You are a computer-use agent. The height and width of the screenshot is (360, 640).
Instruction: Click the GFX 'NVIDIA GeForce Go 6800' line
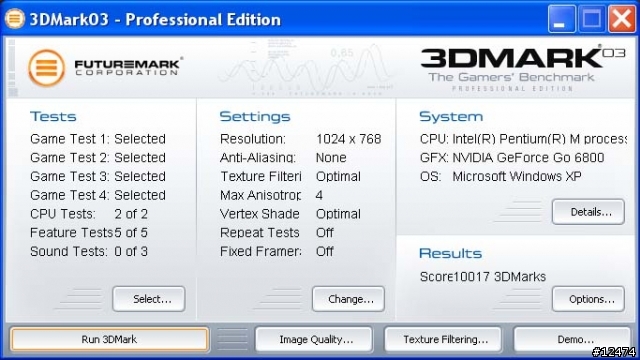(x=512, y=158)
